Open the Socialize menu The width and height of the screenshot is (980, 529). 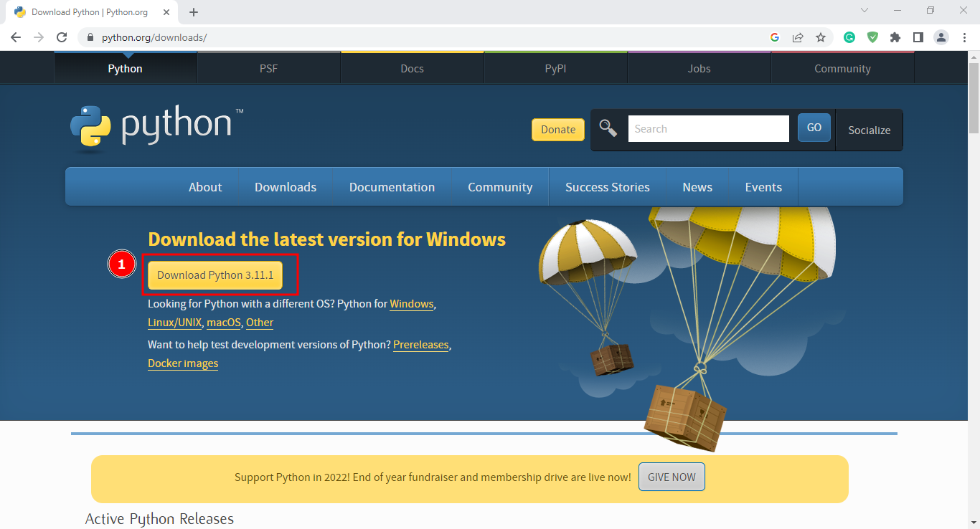click(870, 130)
